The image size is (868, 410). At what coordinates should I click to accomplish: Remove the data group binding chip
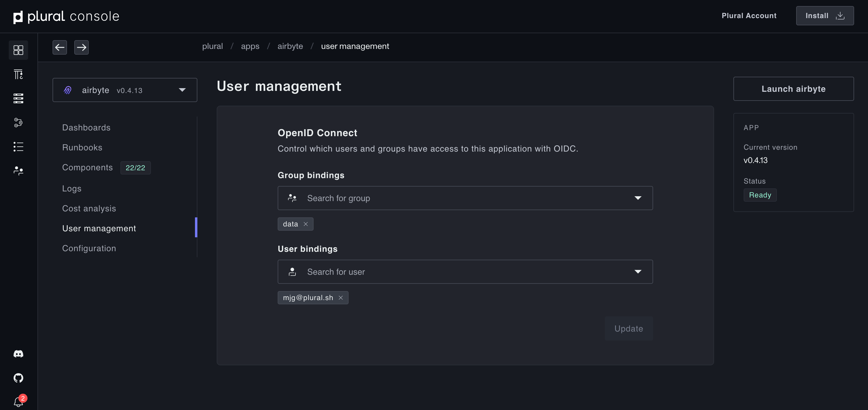coord(306,224)
